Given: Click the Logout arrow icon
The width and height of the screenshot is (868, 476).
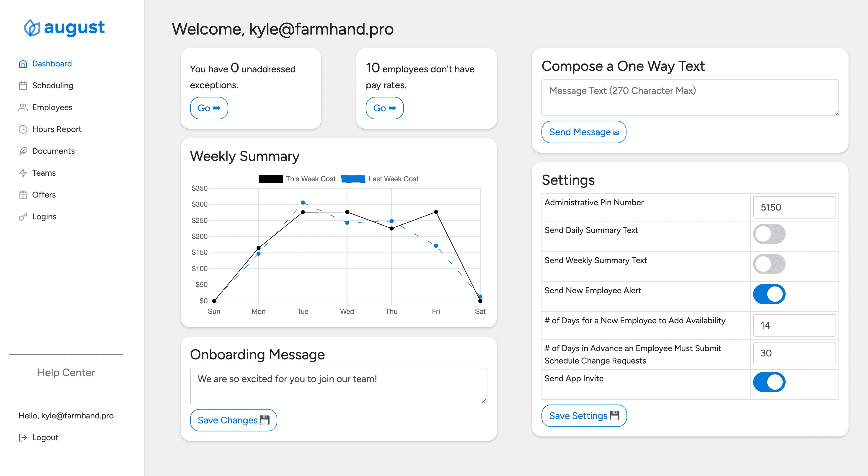Looking at the screenshot, I should point(22,437).
